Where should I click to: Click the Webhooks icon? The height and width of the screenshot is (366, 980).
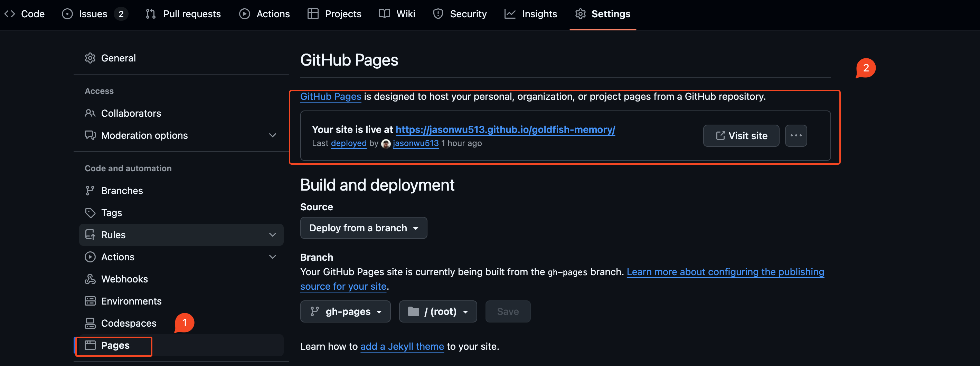tap(90, 279)
